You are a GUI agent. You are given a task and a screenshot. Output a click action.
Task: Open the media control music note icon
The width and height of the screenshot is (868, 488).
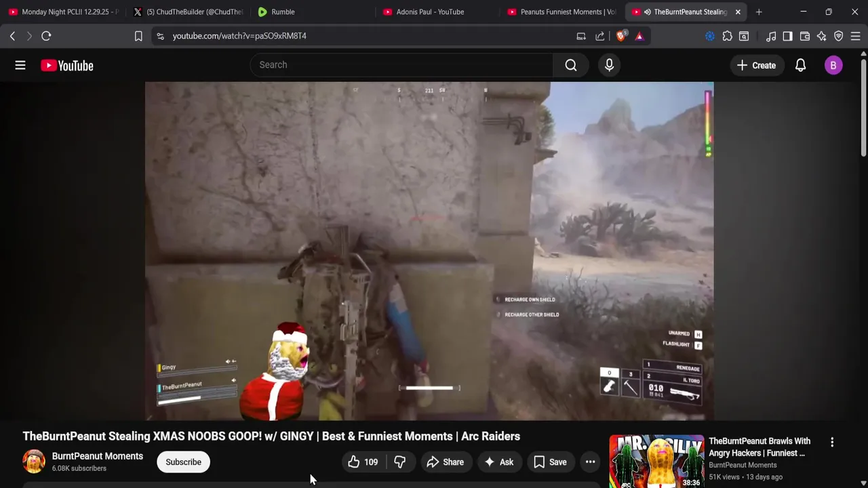[771, 36]
